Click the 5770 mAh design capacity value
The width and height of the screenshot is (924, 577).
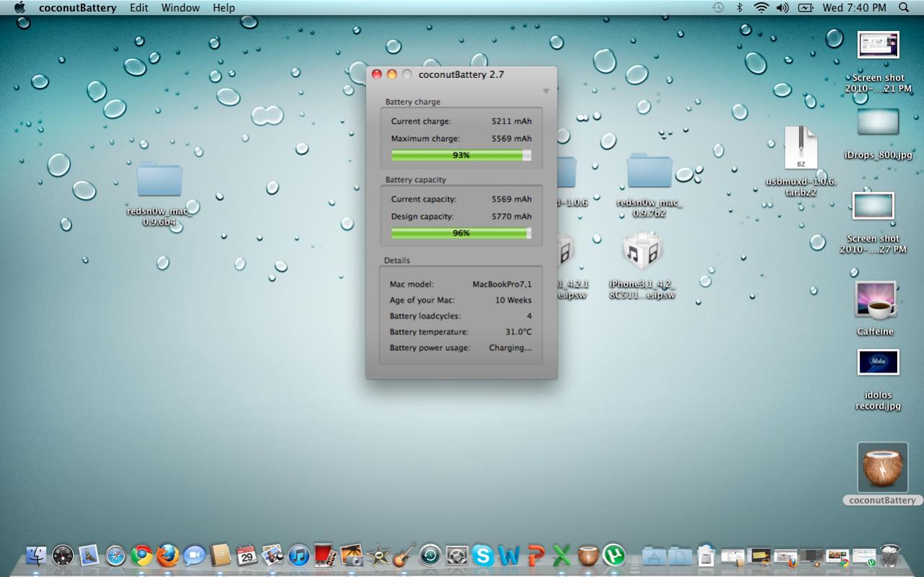pos(511,217)
